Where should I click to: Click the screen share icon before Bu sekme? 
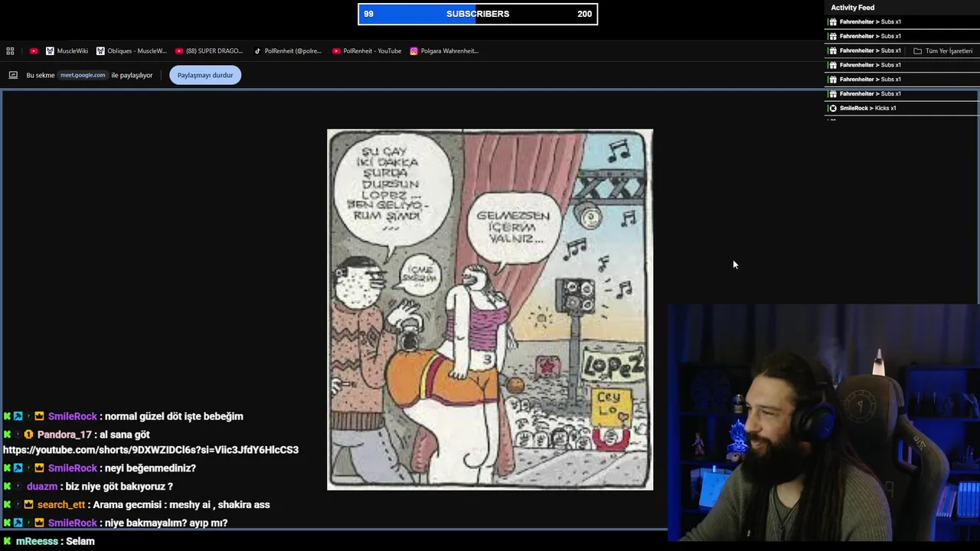coord(13,75)
